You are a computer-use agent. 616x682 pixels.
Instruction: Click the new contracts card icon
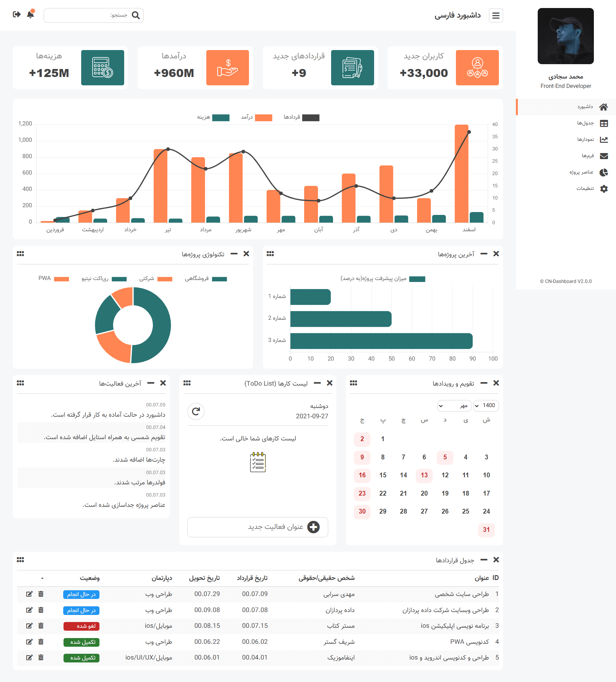pyautogui.click(x=352, y=68)
